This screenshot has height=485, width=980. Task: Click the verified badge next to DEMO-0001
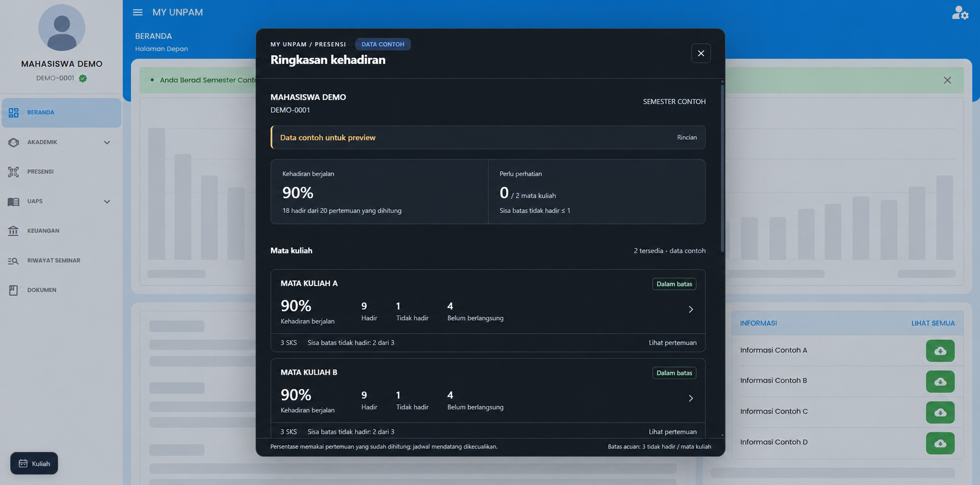(82, 78)
